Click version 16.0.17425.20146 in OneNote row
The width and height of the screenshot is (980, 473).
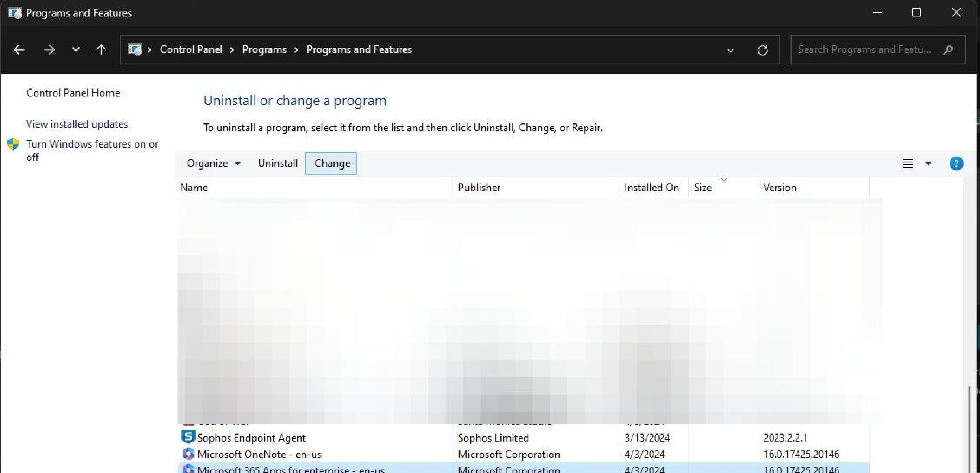(801, 455)
